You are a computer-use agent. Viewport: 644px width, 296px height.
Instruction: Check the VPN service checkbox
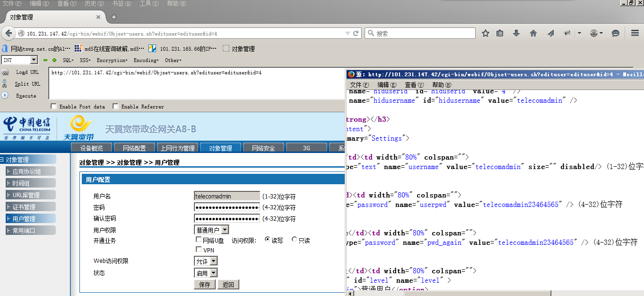point(199,249)
